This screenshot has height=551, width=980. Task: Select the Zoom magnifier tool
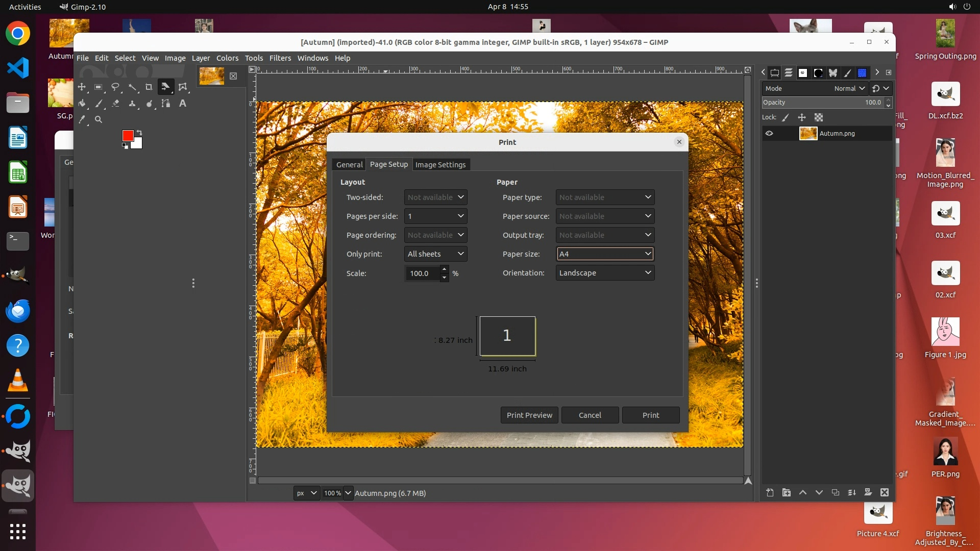coord(99,120)
